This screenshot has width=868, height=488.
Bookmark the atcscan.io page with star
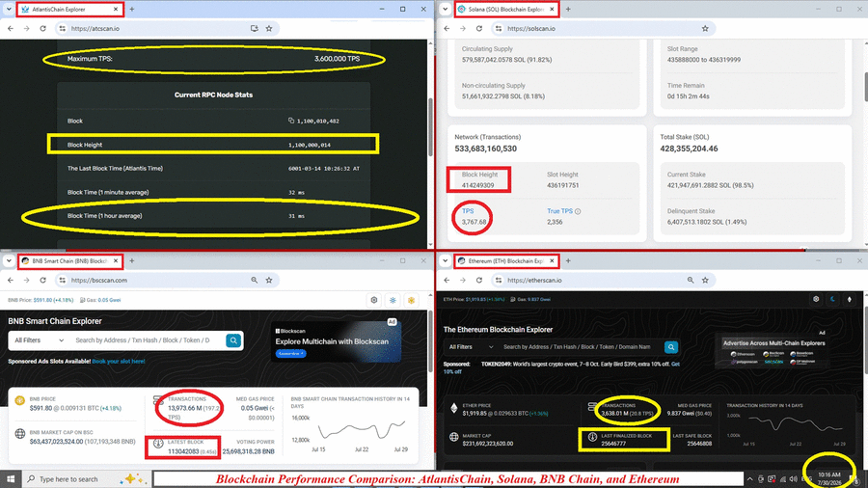[269, 28]
